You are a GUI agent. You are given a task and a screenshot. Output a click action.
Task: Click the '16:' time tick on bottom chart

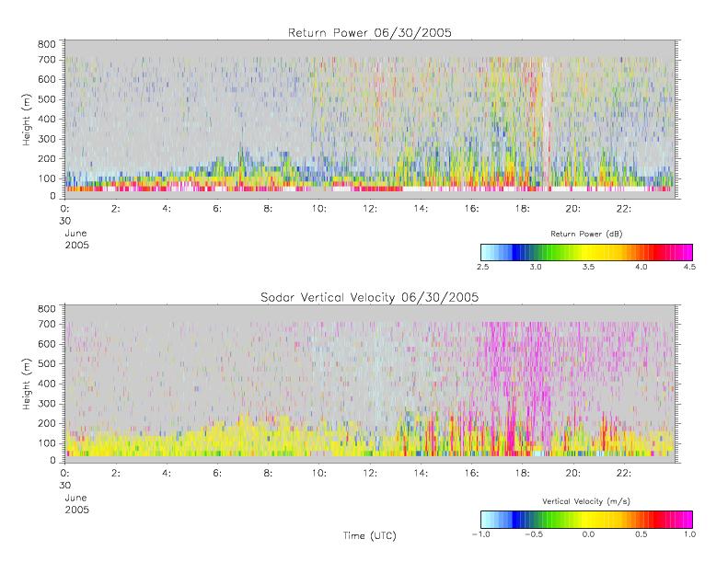pos(471,474)
